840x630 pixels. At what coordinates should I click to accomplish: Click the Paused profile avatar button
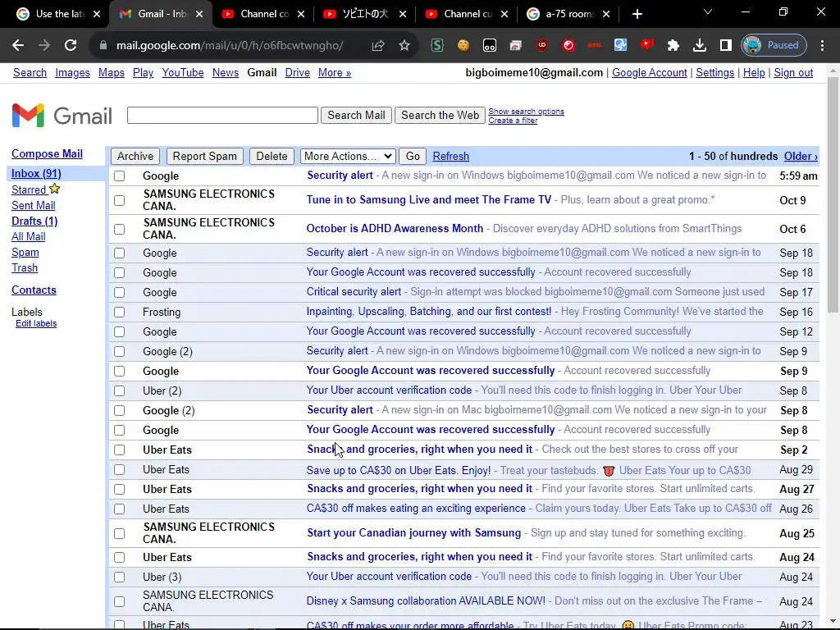pos(774,46)
